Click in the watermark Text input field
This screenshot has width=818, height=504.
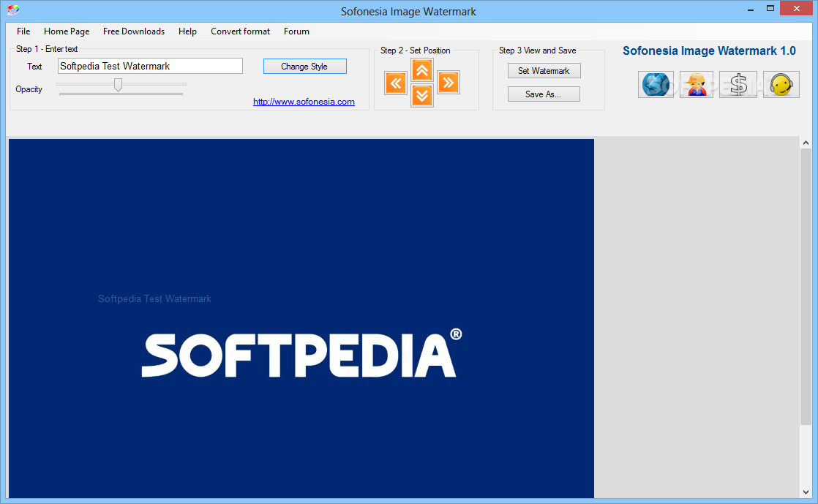[x=150, y=66]
